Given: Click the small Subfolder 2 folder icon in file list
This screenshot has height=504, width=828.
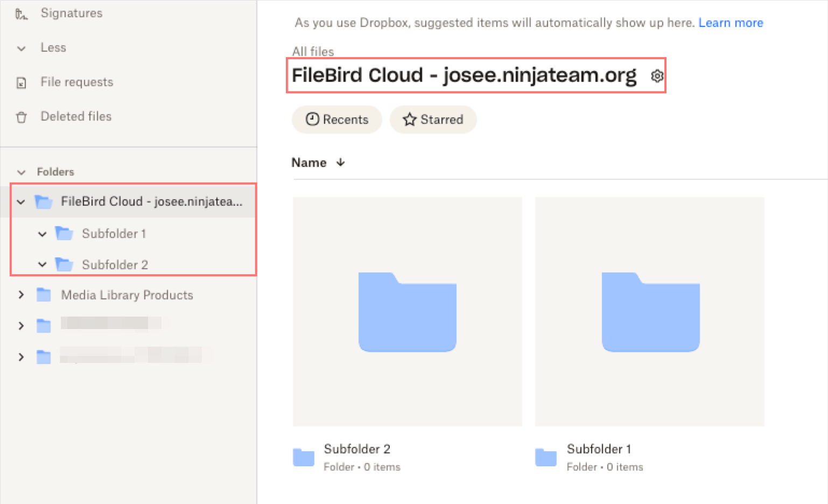Looking at the screenshot, I should pyautogui.click(x=304, y=457).
